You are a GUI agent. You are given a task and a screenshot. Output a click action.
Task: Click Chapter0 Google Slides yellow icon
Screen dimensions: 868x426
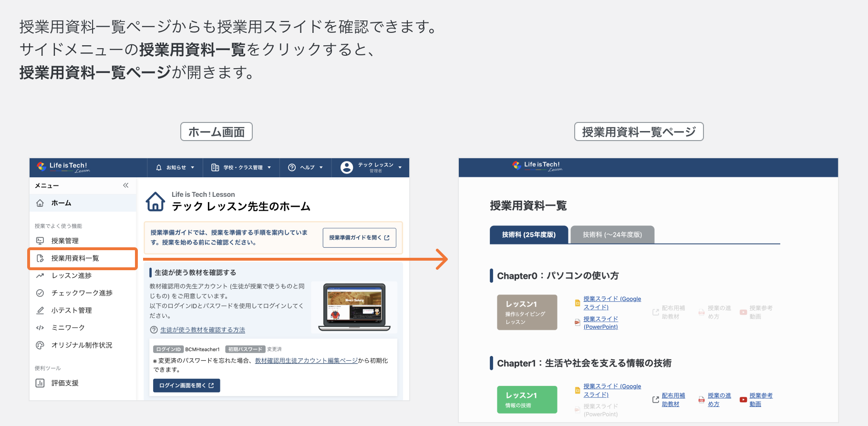(x=578, y=303)
